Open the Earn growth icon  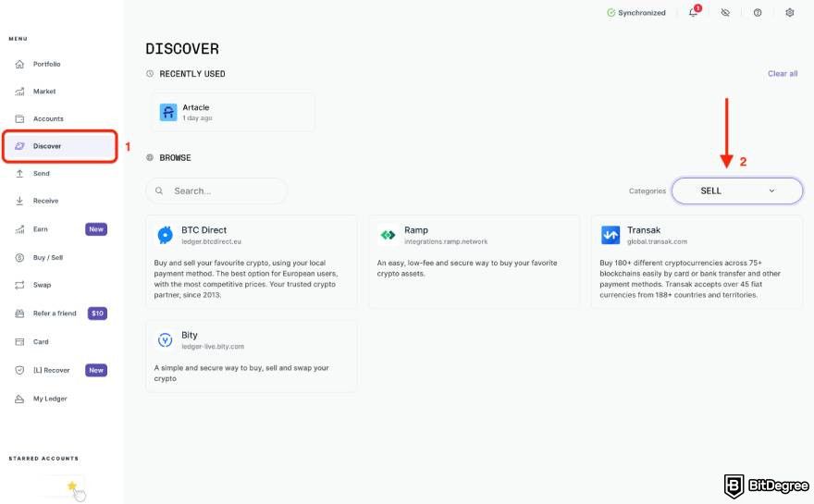(19, 229)
